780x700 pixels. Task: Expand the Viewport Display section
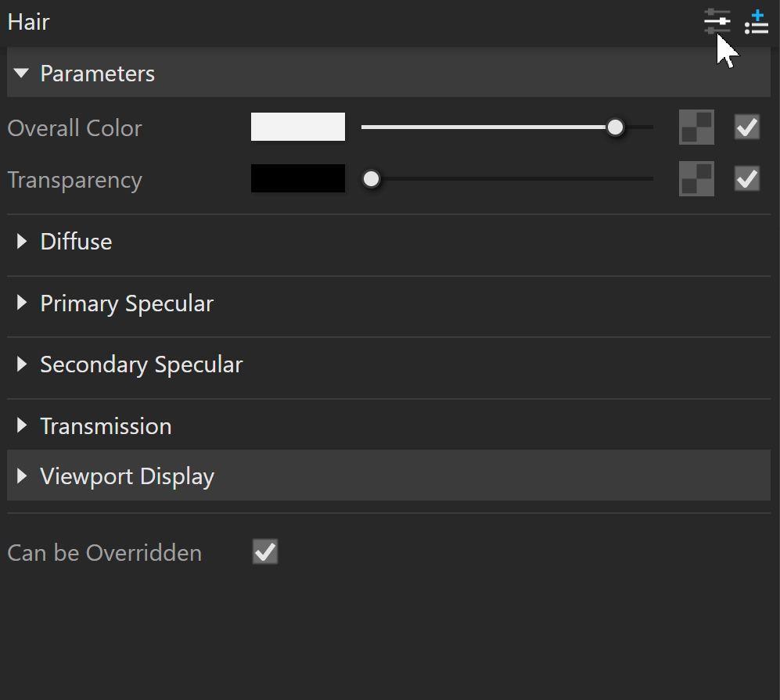click(x=22, y=476)
